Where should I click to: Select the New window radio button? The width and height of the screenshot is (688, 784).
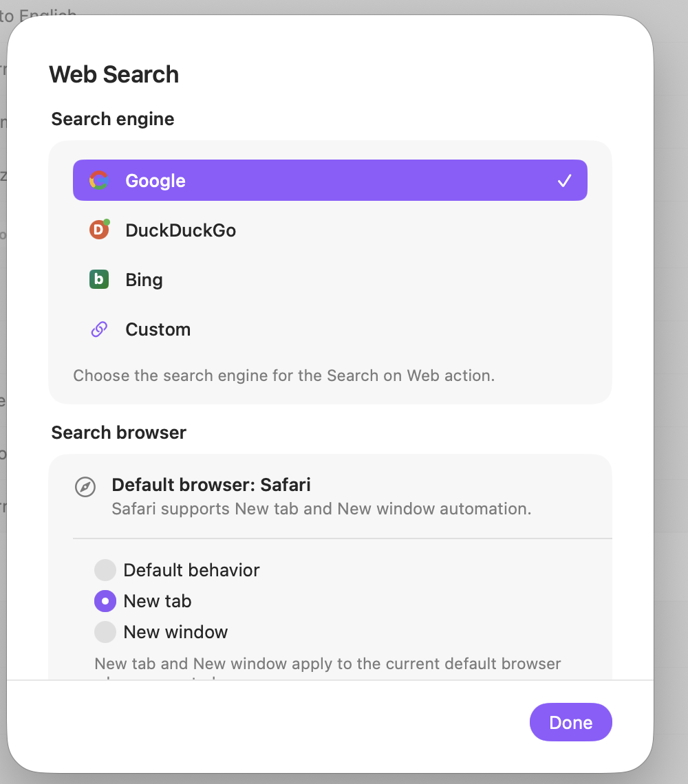(105, 632)
